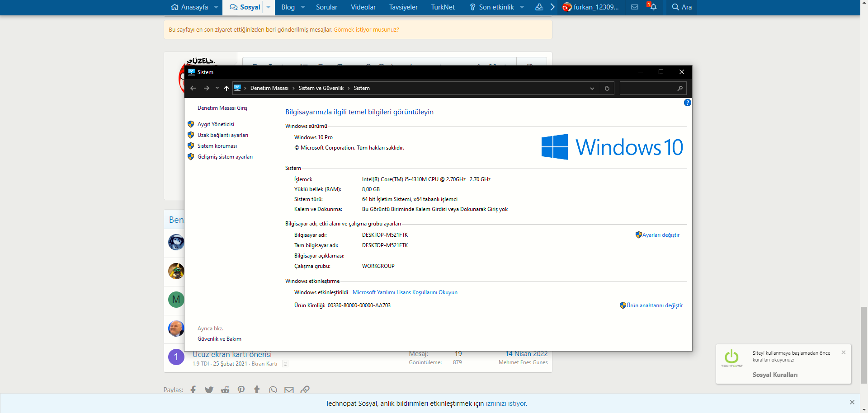Select Denetim Masası breadcrumb
Viewport: 868px width, 413px height.
(x=269, y=88)
